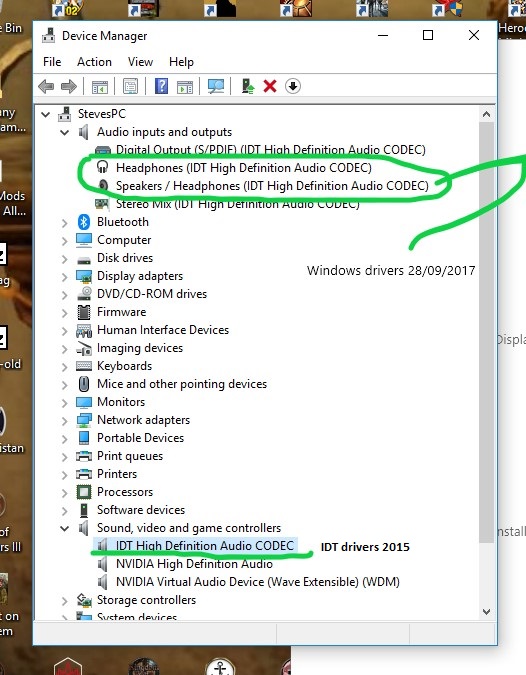Expand the Disk drives chevron
Image resolution: width=526 pixels, height=675 pixels.
point(65,259)
